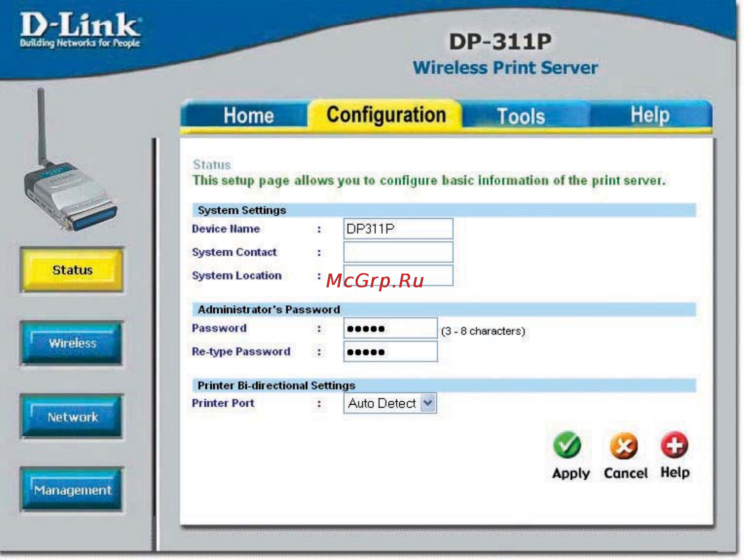Switch to the Tools tab

coord(520,117)
